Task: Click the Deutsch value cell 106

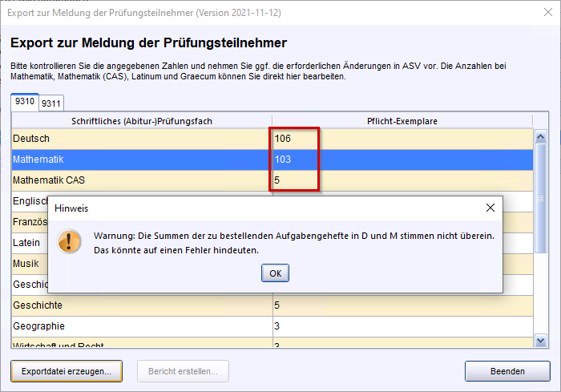Action: [x=403, y=139]
